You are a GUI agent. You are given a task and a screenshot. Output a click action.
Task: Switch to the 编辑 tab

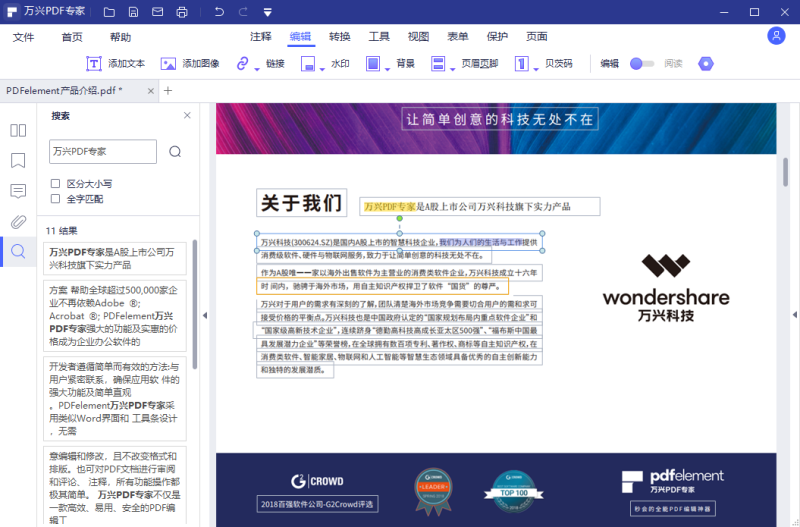[300, 36]
